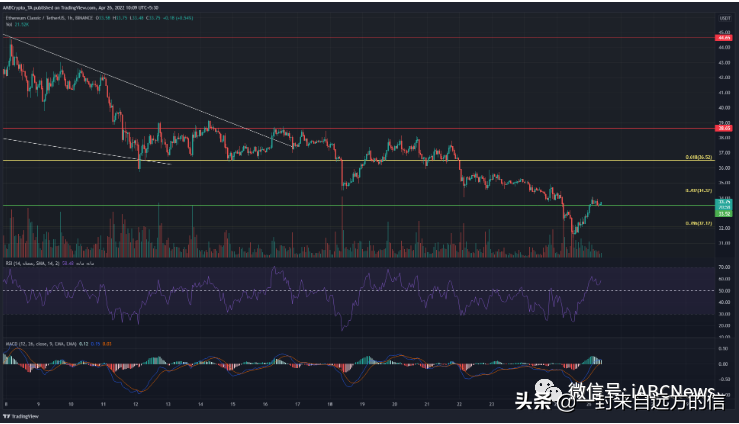Click the green 33.52 support price tag
The height and width of the screenshot is (424, 739).
pos(724,214)
